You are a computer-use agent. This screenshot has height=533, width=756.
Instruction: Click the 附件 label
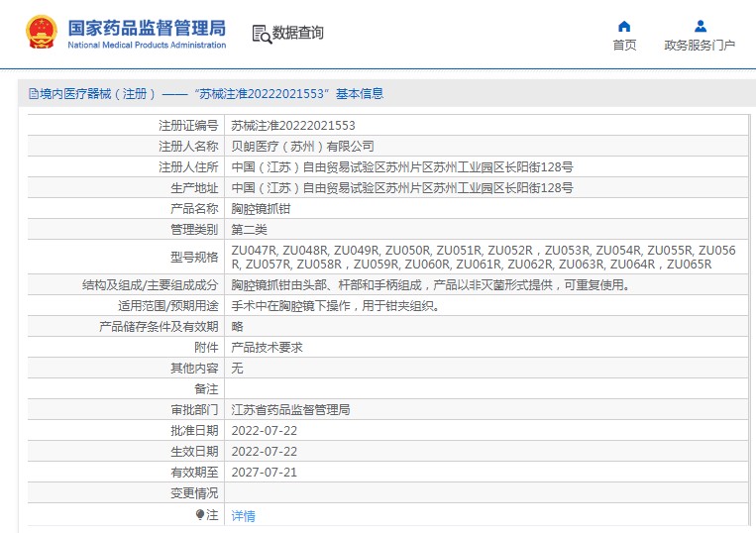tap(206, 347)
